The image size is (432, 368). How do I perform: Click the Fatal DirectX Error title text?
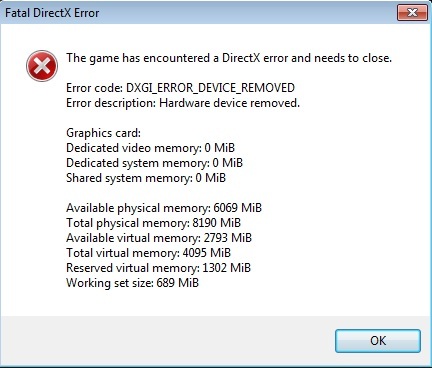(x=52, y=13)
